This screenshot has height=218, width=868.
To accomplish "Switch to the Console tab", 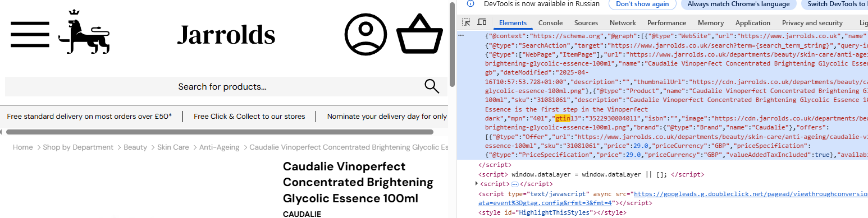I will pos(550,23).
